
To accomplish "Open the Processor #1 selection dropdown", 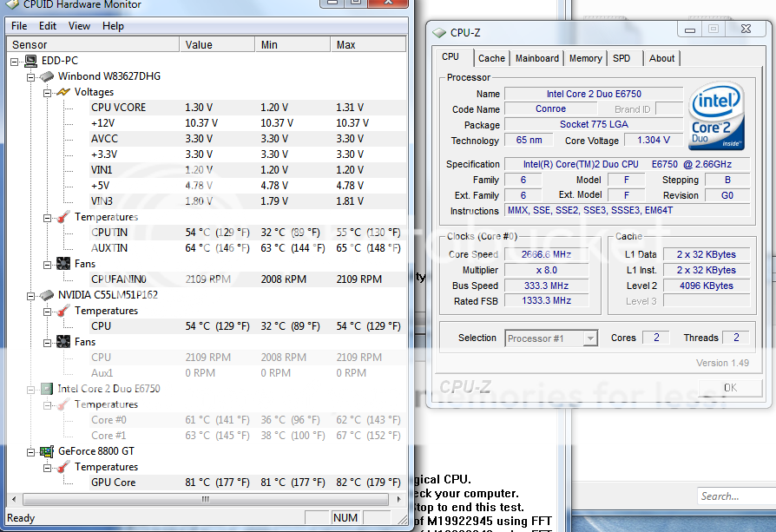I will pyautogui.click(x=590, y=338).
